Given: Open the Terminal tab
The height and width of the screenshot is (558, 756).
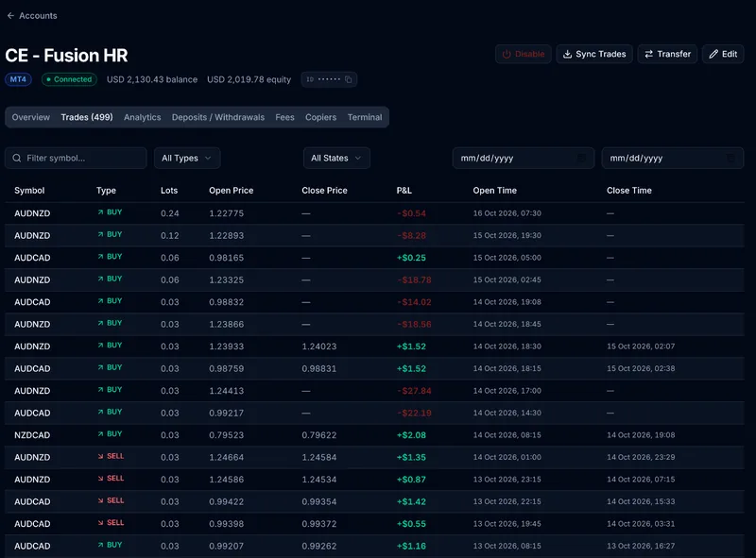Looking at the screenshot, I should coord(365,117).
